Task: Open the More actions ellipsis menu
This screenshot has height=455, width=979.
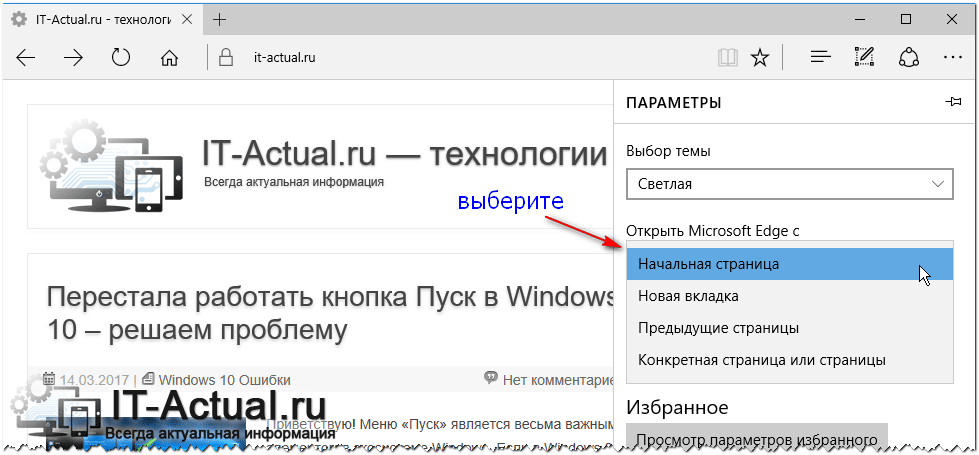Action: pos(952,58)
